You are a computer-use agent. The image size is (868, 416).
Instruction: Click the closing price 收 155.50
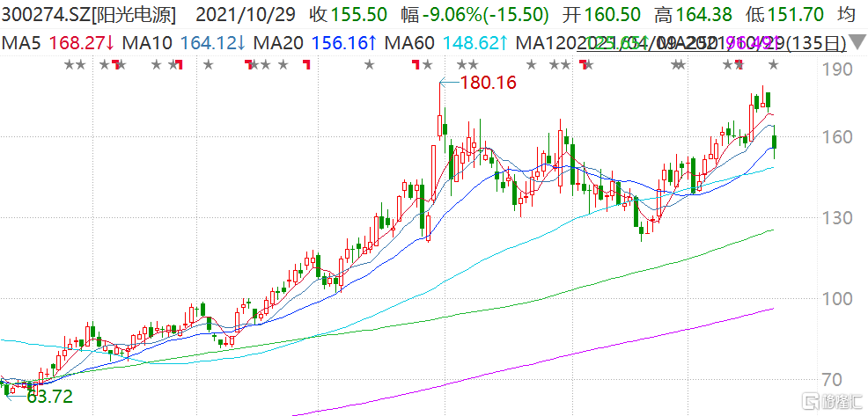click(349, 15)
